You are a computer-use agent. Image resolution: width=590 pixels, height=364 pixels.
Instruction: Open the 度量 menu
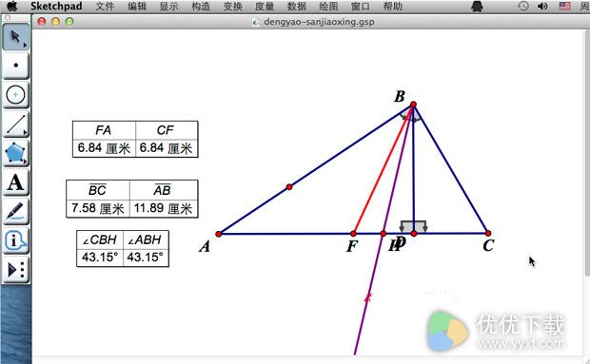(265, 7)
